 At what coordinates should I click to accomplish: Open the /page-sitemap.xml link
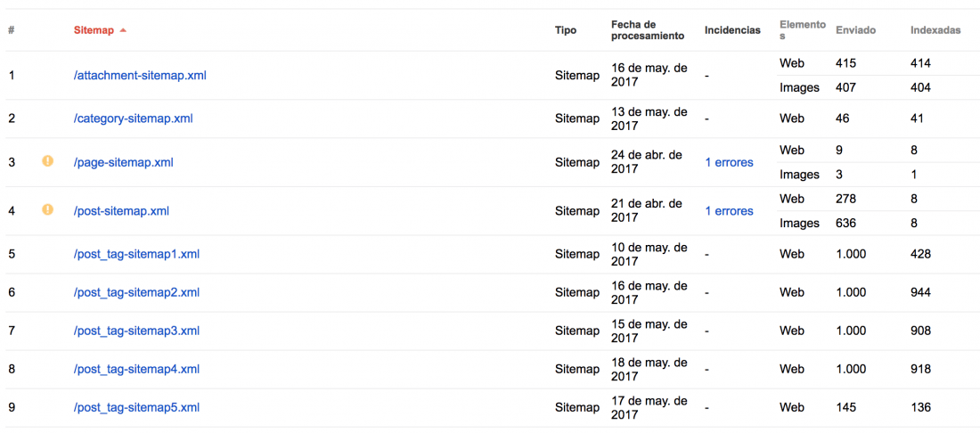click(123, 162)
